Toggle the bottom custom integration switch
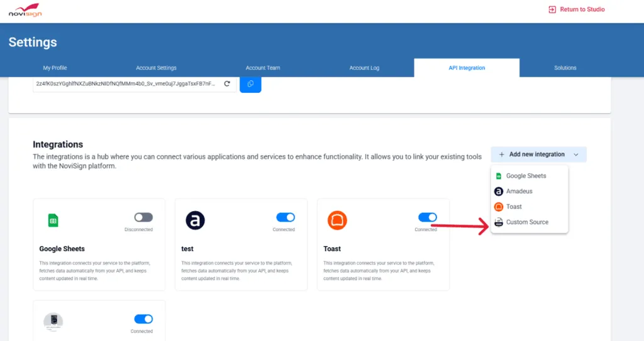The image size is (644, 341). pyautogui.click(x=143, y=319)
